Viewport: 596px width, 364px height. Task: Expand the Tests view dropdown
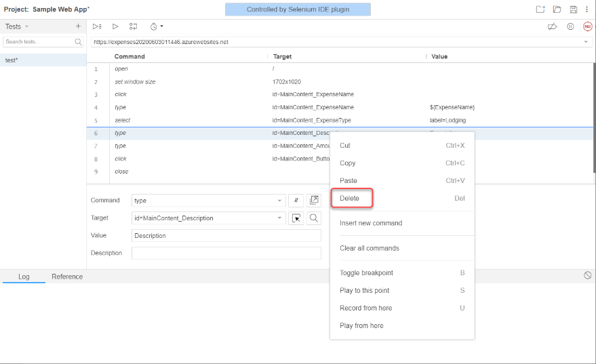pyautogui.click(x=26, y=26)
